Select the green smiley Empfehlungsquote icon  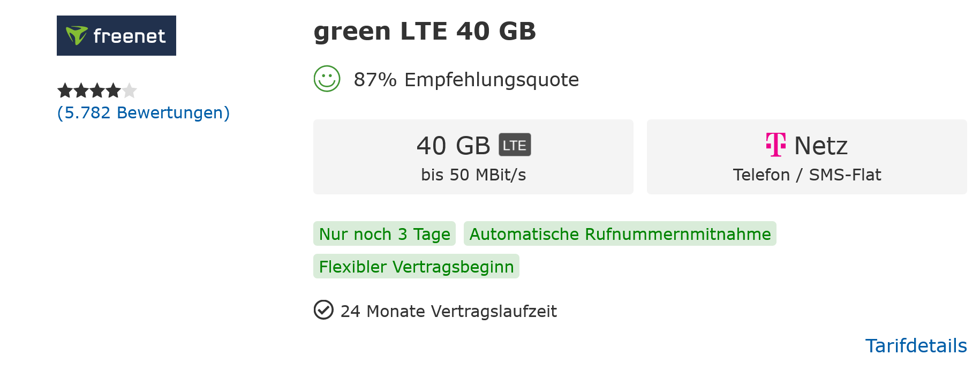coord(327,80)
